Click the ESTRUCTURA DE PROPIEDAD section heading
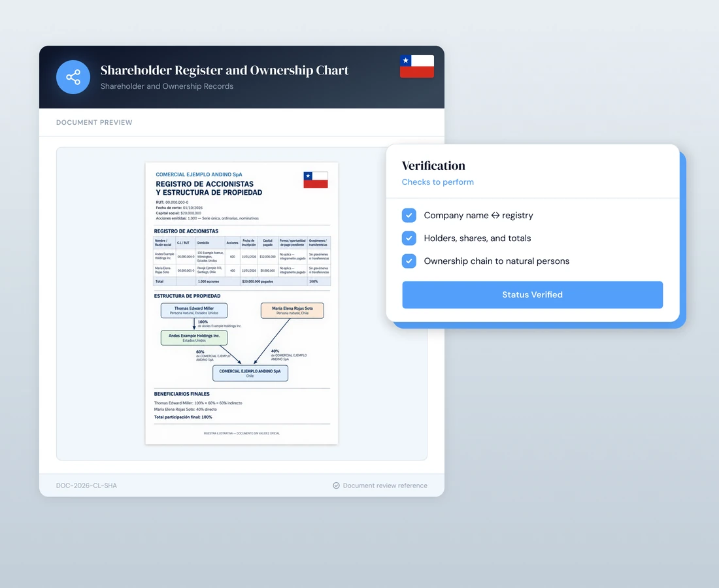719x588 pixels. 187,296
